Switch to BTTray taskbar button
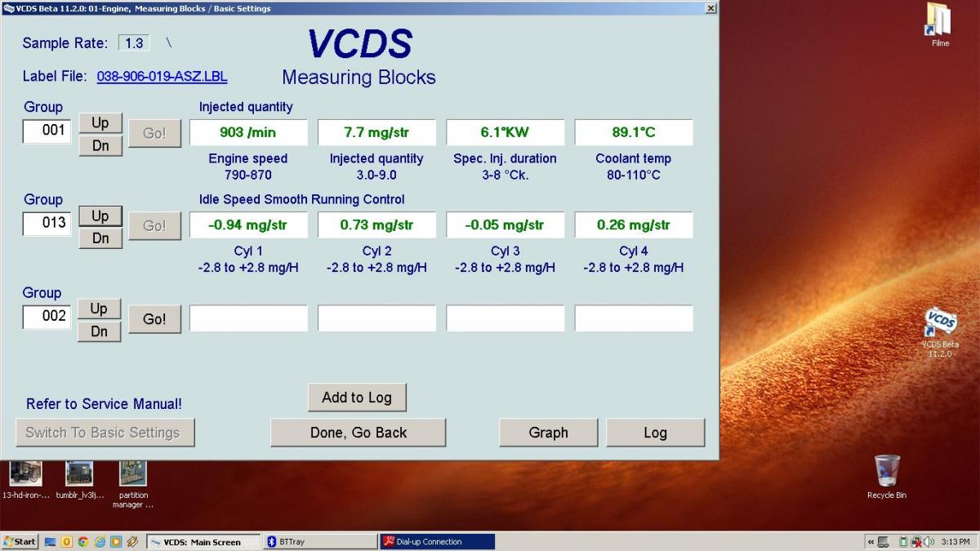Screen dimensions: 980x551 coord(321,541)
